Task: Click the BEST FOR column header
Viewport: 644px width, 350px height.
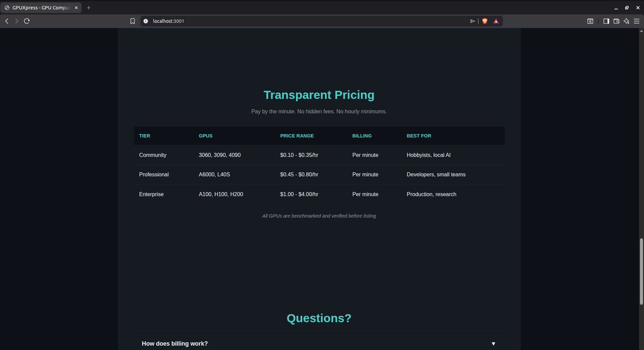Action: 419,136
